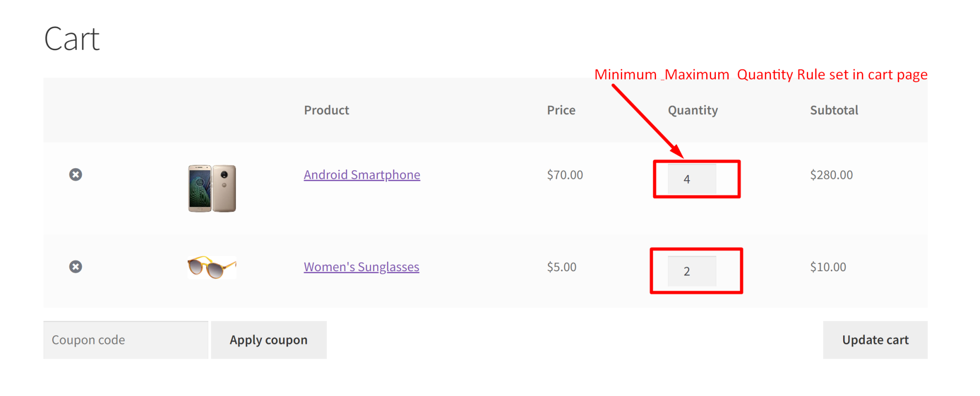Open the Android Smartphone product thumbnail
The width and height of the screenshot is (980, 396).
tap(212, 188)
